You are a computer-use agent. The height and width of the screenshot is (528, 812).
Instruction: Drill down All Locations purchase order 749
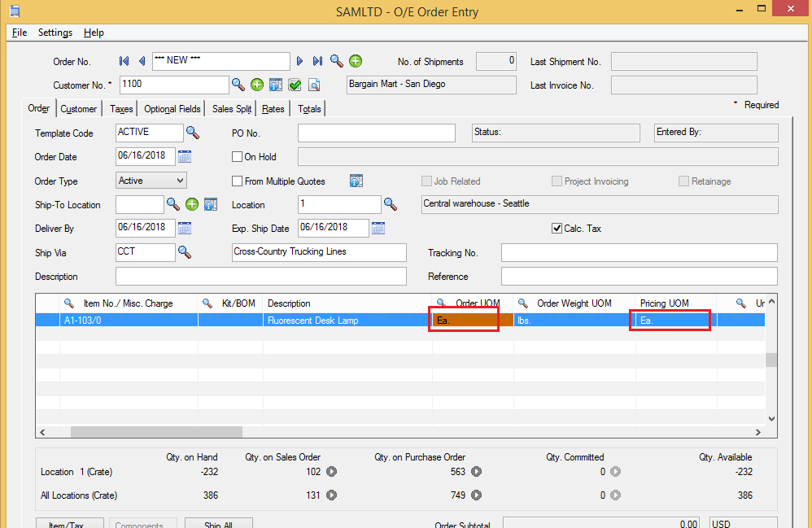477,495
